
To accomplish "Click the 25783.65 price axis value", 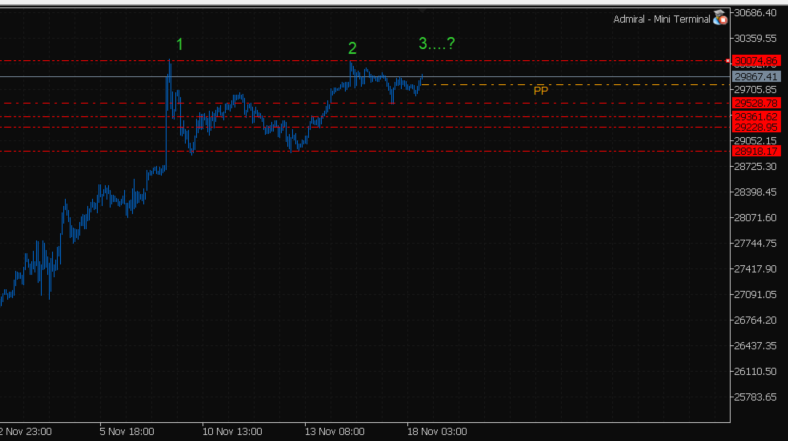I will click(x=755, y=397).
